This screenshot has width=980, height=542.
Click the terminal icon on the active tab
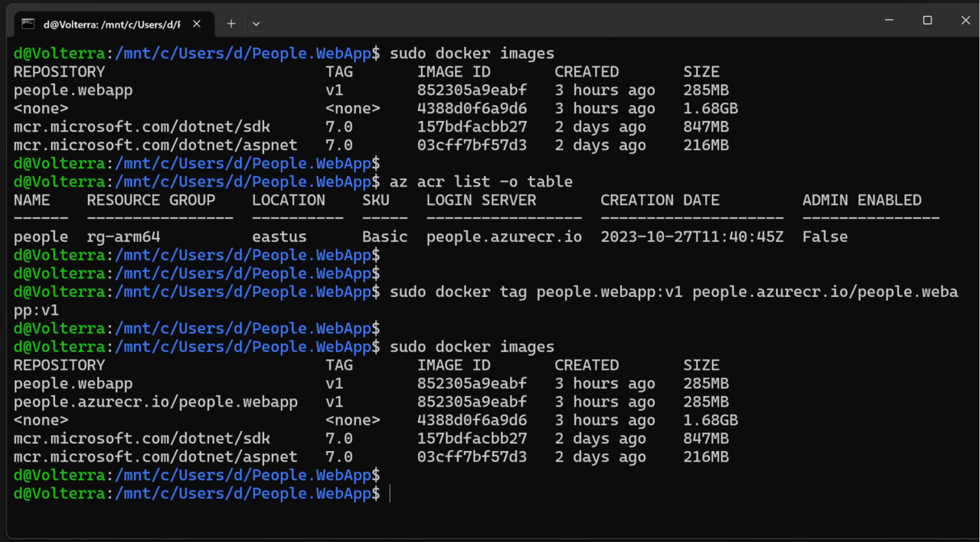coord(28,24)
